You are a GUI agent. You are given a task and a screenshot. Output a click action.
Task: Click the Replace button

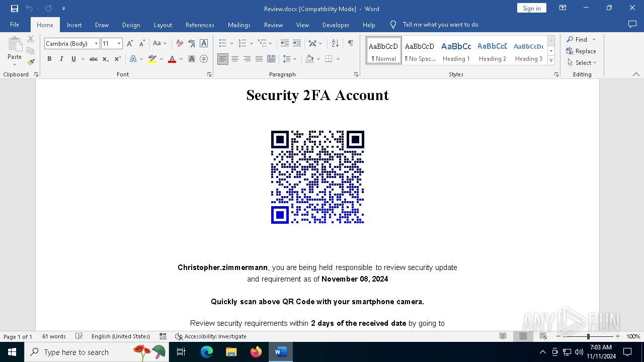tap(581, 51)
